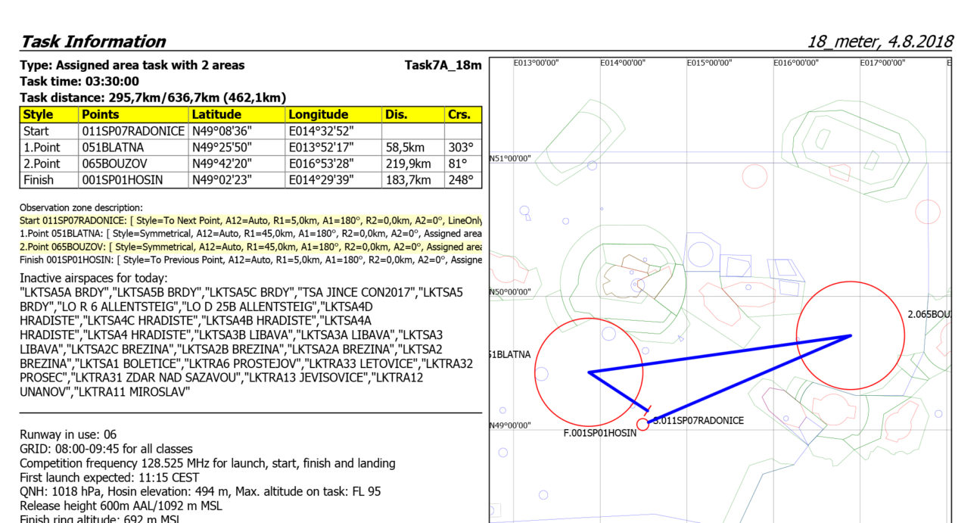Select the S.011SP07RADONICE map label
This screenshot has height=523, width=980.
[x=698, y=421]
